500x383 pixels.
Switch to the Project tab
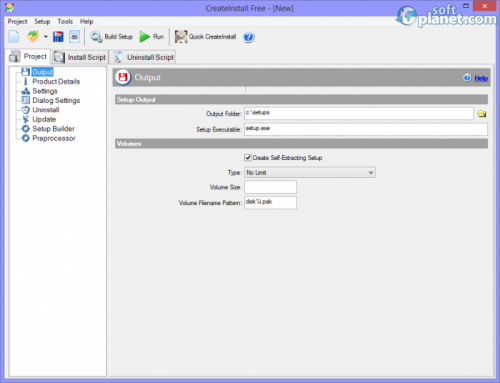click(28, 57)
